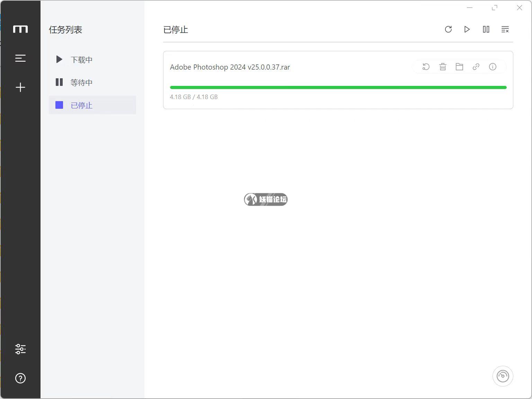Screen dimensions: 532x399
Task: Click the 任务列表 heading
Action: pos(65,30)
